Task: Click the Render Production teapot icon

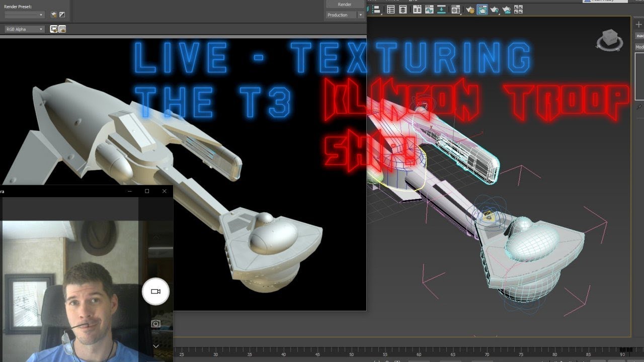Action: point(495,9)
